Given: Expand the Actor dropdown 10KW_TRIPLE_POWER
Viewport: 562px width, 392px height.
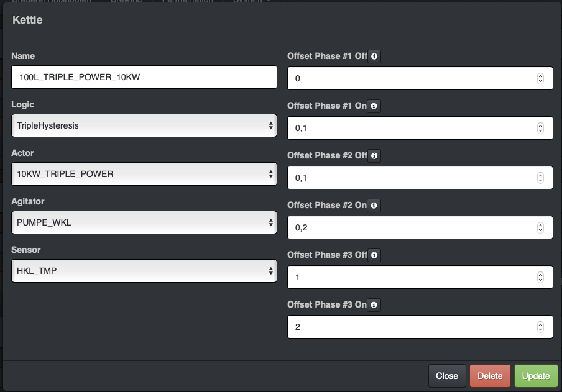Looking at the screenshot, I should (144, 174).
